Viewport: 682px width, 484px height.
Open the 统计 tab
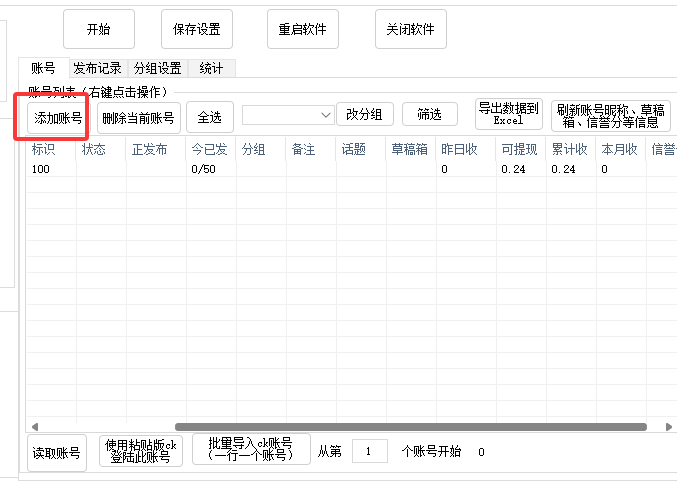pos(211,69)
